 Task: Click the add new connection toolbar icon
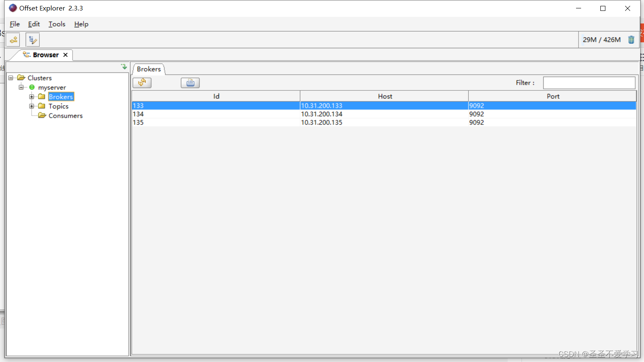point(14,40)
